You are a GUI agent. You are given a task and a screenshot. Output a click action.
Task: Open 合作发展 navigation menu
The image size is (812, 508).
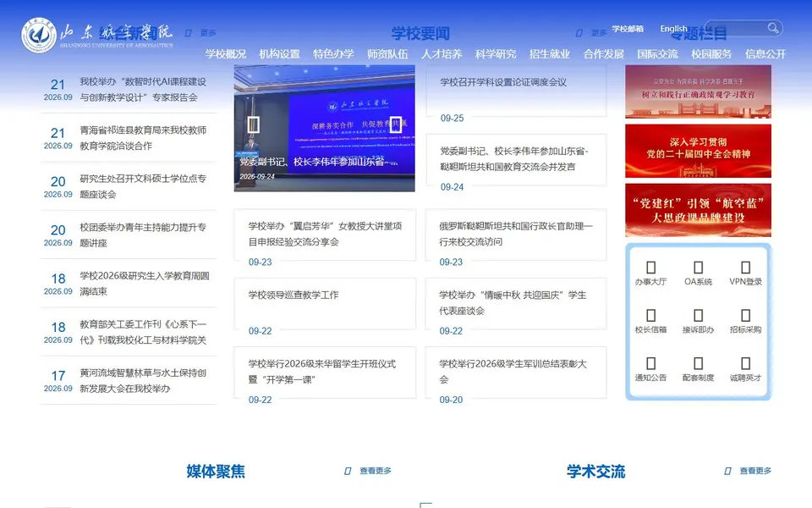click(x=603, y=54)
